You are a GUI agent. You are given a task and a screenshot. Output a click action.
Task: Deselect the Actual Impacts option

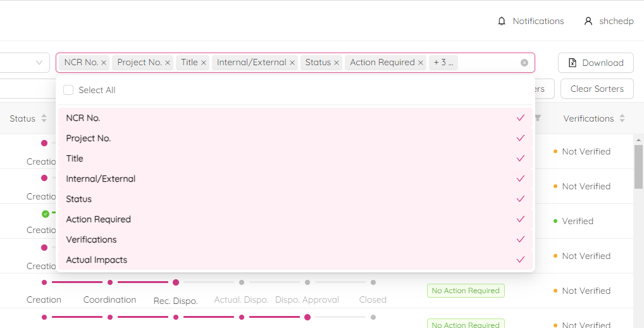tap(295, 260)
